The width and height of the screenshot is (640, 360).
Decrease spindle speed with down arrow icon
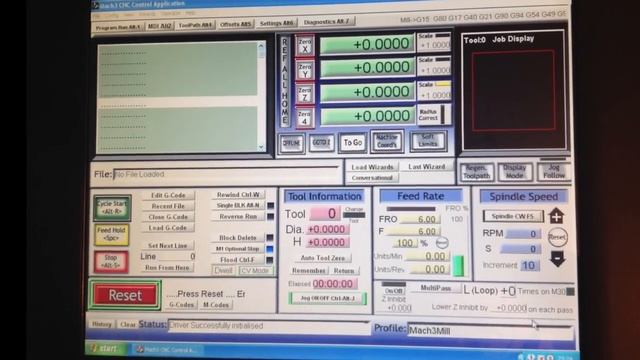click(558, 259)
